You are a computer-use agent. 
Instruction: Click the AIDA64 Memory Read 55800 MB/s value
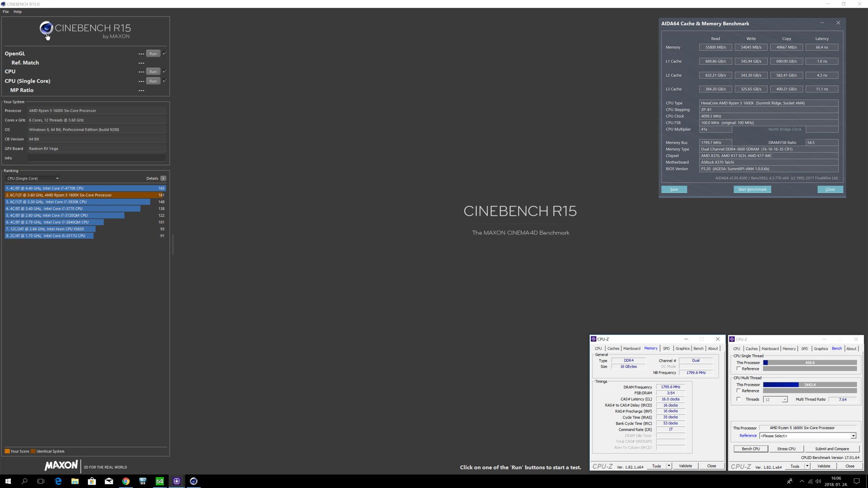coord(715,47)
